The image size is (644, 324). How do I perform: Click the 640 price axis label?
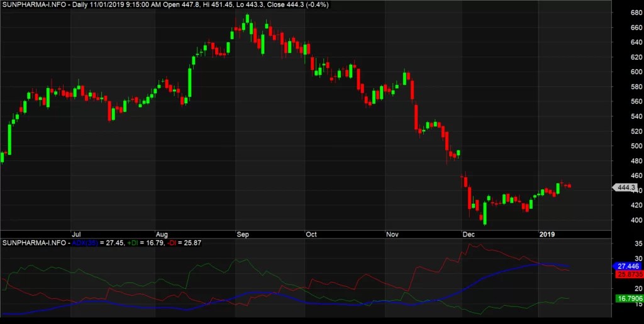coord(636,42)
